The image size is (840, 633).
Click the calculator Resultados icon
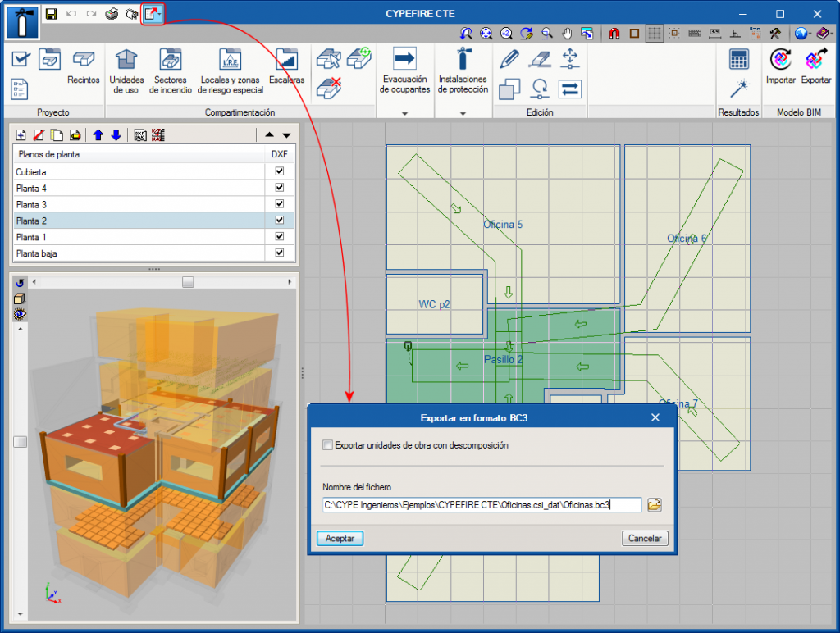coord(738,59)
